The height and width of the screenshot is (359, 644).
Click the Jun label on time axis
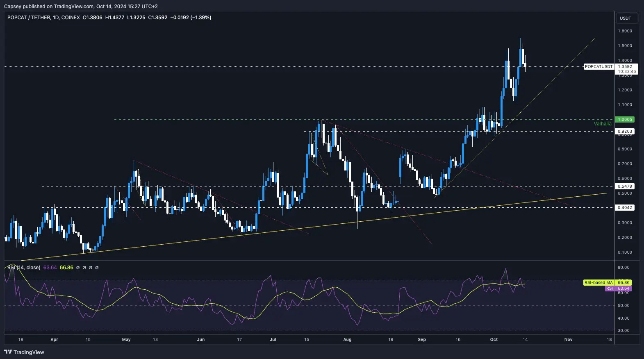tap(200, 340)
